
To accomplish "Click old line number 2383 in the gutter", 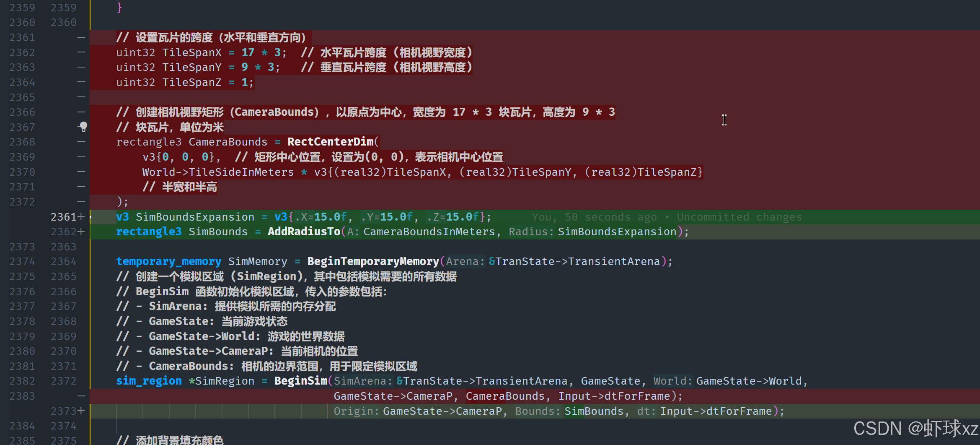I will point(22,396).
